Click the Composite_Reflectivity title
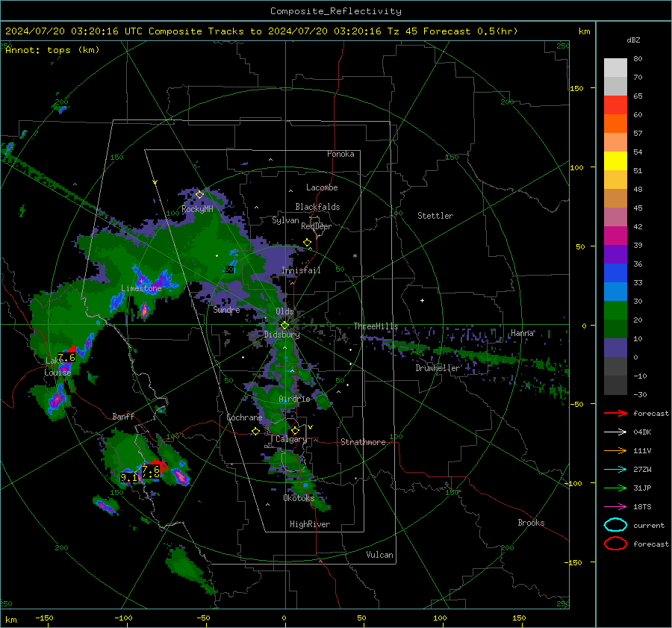 coord(336,11)
